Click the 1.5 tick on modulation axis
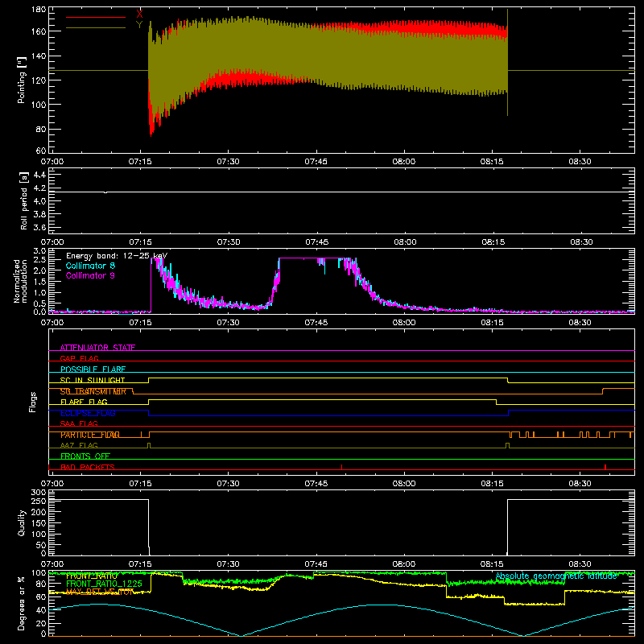Screen dimensions: 644x644 click(39, 282)
